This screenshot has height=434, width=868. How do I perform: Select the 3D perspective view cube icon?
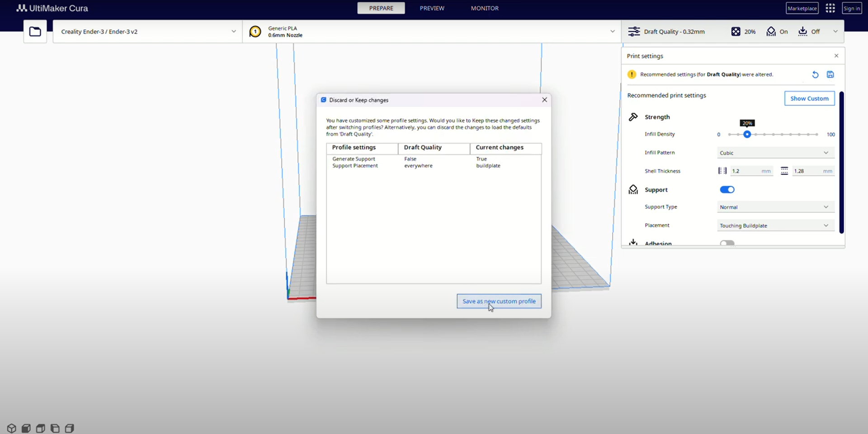[x=12, y=428]
